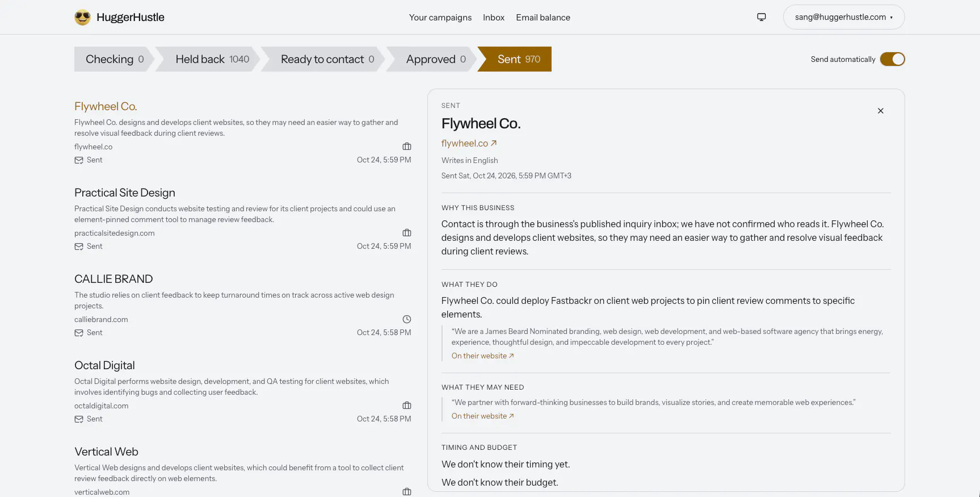
Task: Open the flywheel.co external link in detail panel
Action: [469, 144]
